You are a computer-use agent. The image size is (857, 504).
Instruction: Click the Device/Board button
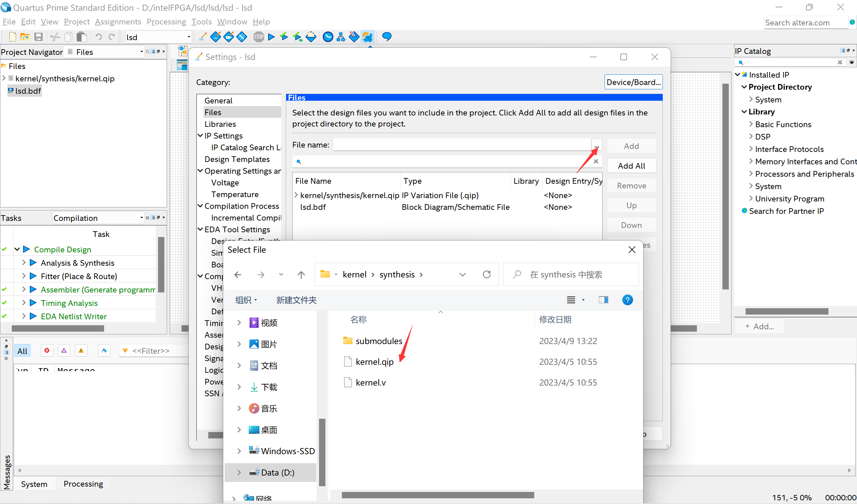633,82
